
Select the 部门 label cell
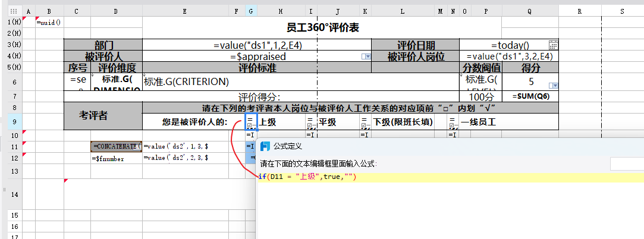[x=103, y=45]
